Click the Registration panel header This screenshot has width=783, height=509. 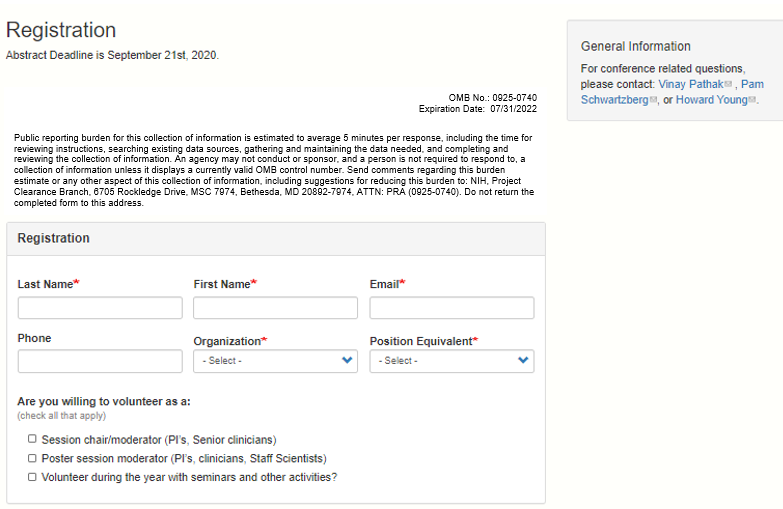pyautogui.click(x=54, y=239)
